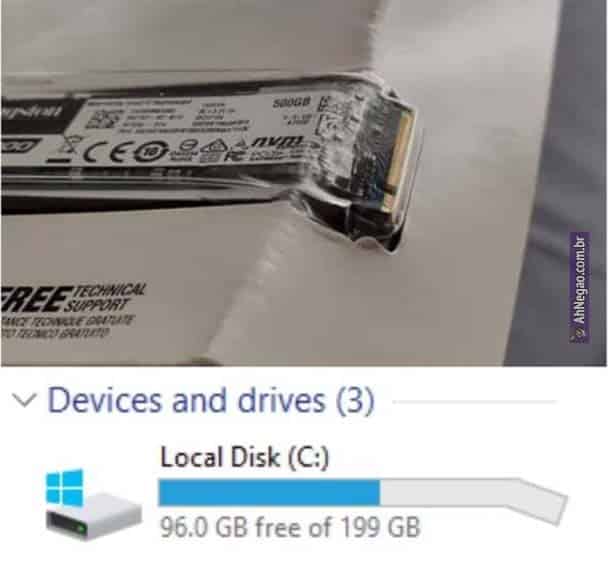Image resolution: width=608 pixels, height=574 pixels.
Task: Click the FREE TECHNICAL SUPPORT box text
Action: (73, 299)
